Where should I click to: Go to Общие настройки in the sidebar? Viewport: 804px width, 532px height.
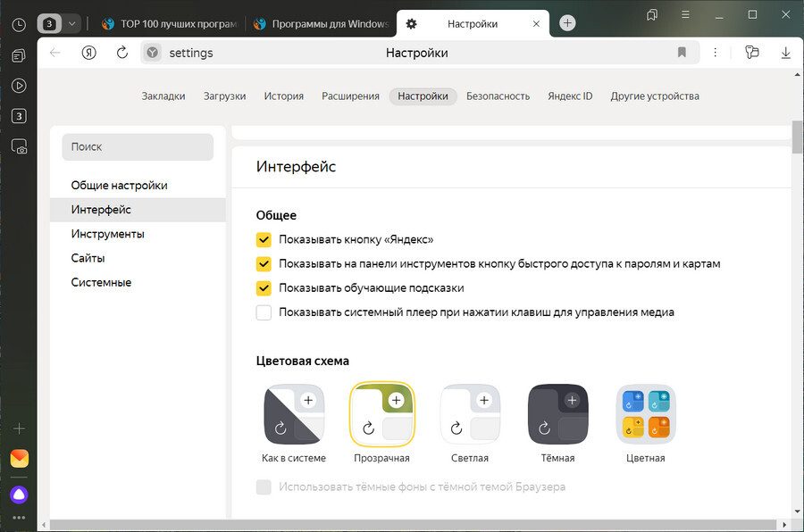tap(138, 186)
